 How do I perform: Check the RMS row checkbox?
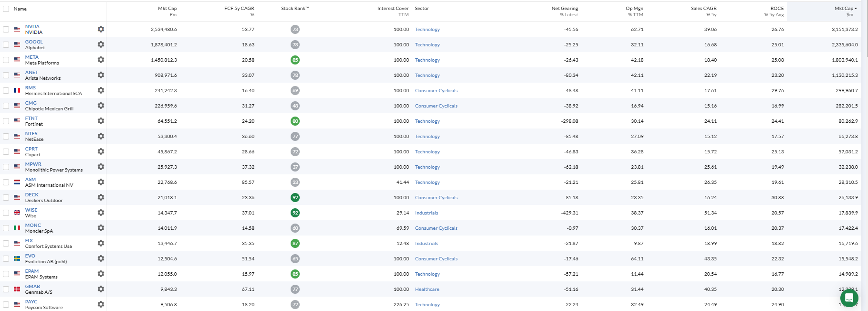pos(6,90)
